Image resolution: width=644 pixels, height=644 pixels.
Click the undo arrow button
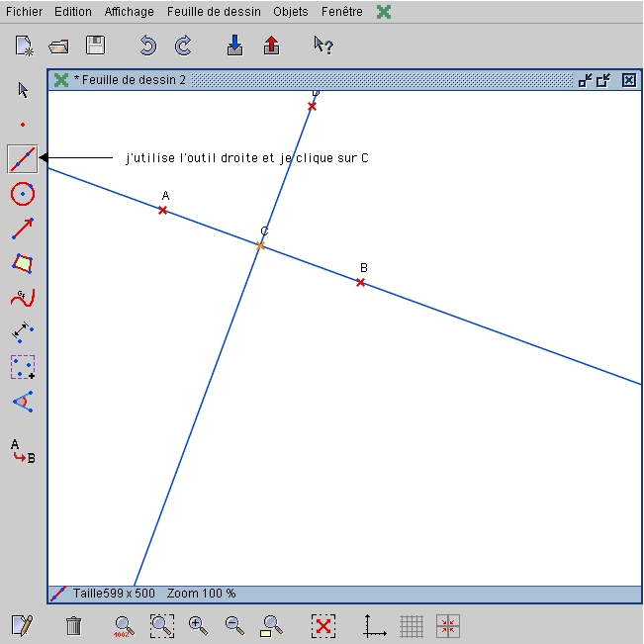[x=148, y=46]
